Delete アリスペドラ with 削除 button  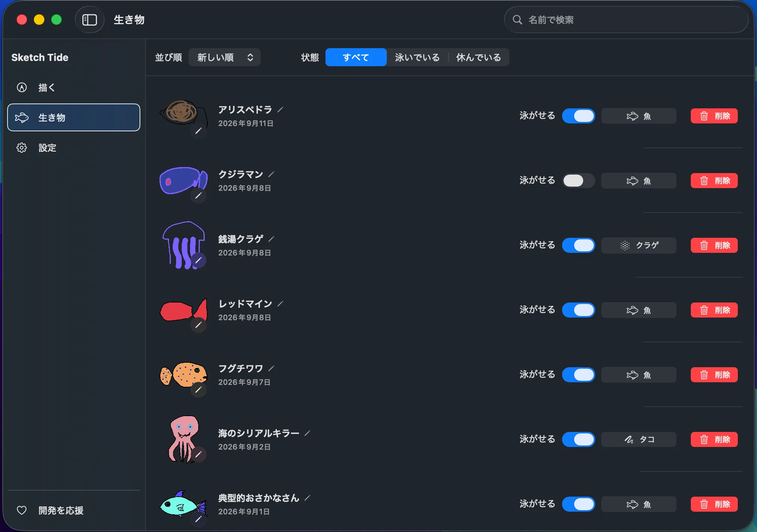[x=714, y=116]
